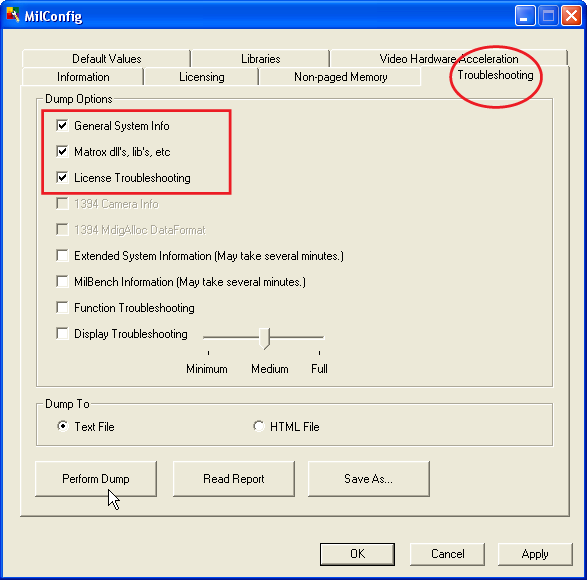Screen dimensions: 587x580
Task: Click the troubleshooting level slider handle
Action: [x=265, y=338]
